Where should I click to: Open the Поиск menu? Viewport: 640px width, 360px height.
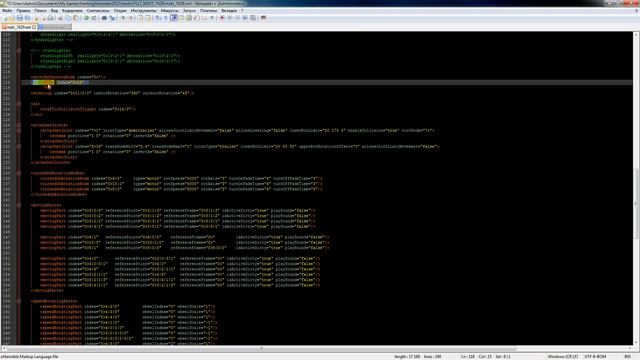tap(40, 11)
